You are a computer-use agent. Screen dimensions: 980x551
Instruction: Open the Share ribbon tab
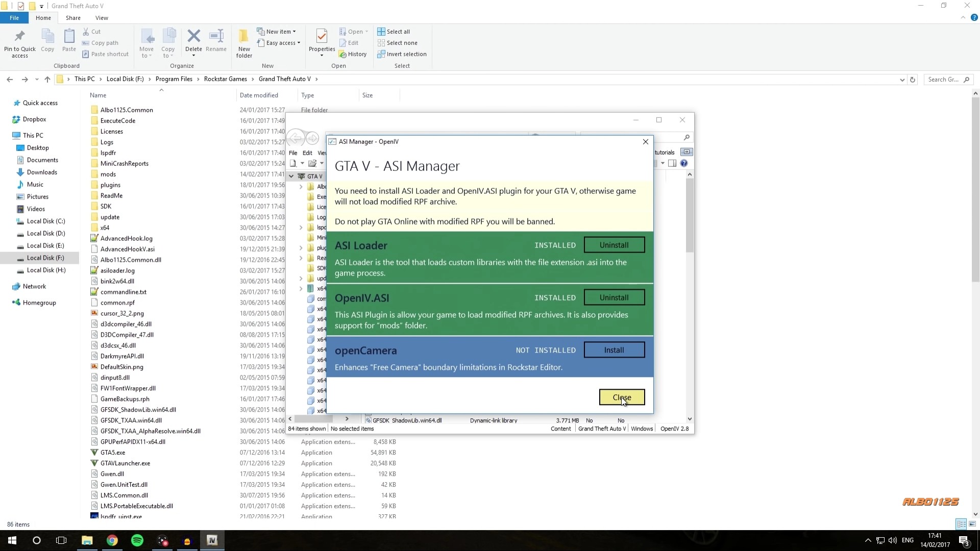[73, 18]
